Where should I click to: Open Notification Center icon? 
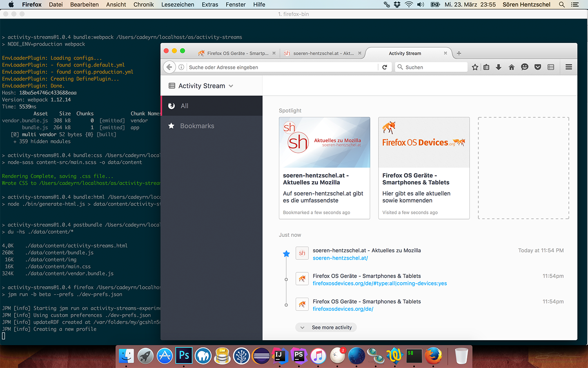tap(575, 4)
